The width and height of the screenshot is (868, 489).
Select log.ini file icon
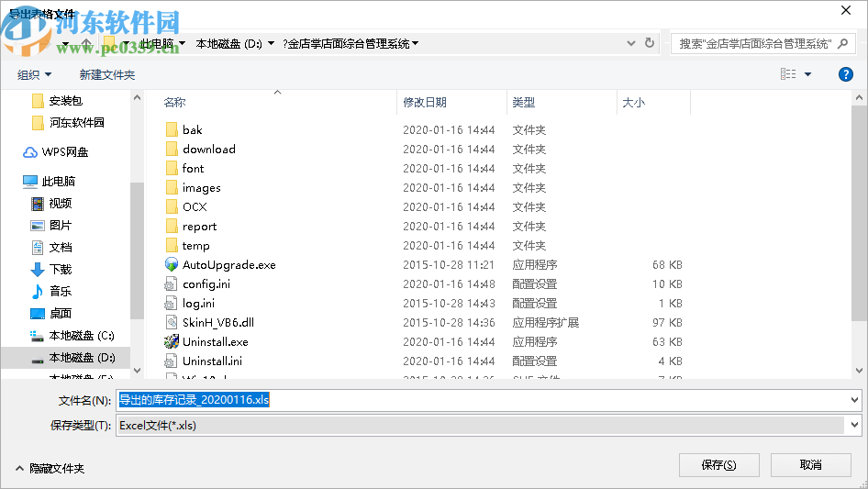tap(171, 304)
